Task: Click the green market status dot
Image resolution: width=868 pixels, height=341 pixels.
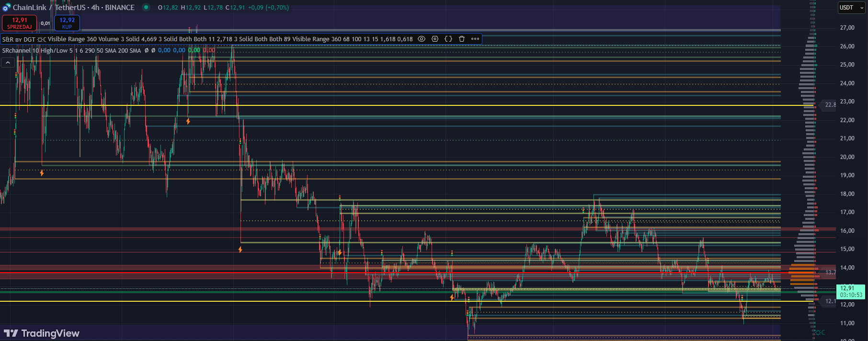Action: click(x=146, y=7)
